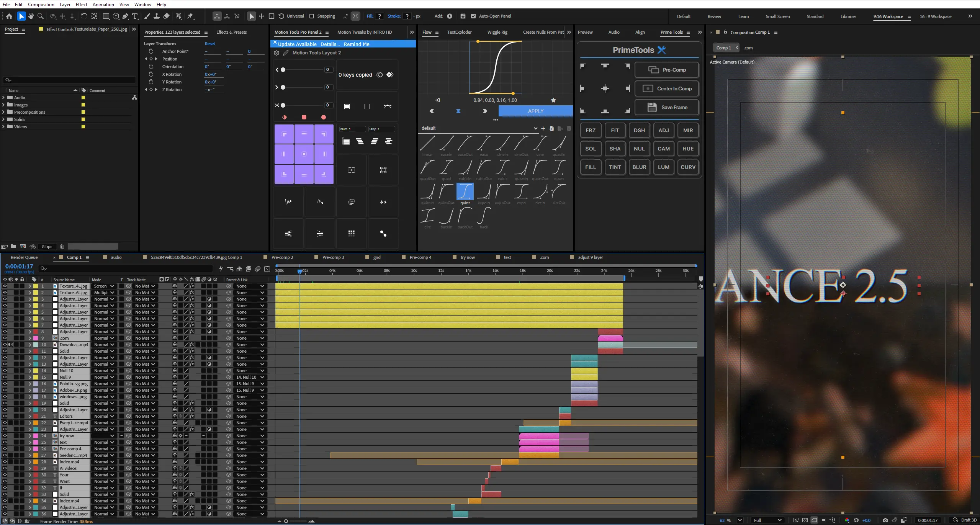Toggle visibility of text layer Your

click(x=5, y=475)
